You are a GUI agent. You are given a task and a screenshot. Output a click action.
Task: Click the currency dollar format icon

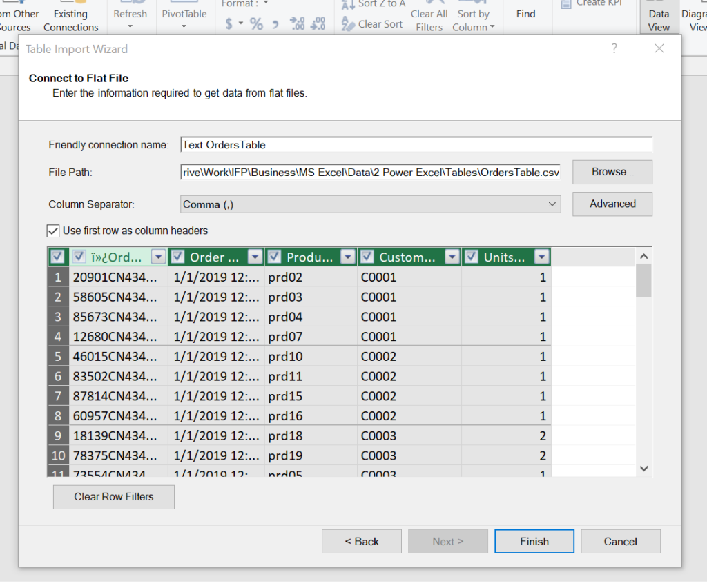click(229, 24)
